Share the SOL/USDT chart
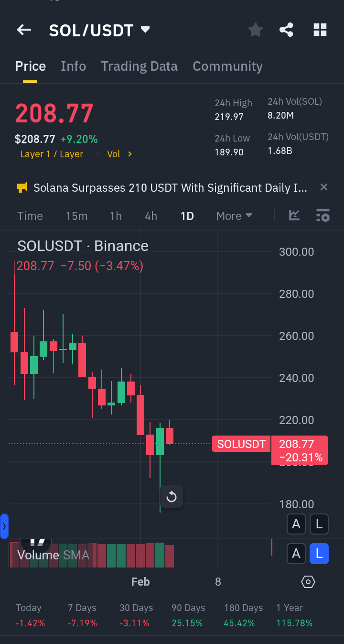This screenshot has height=644, width=344. coord(286,30)
